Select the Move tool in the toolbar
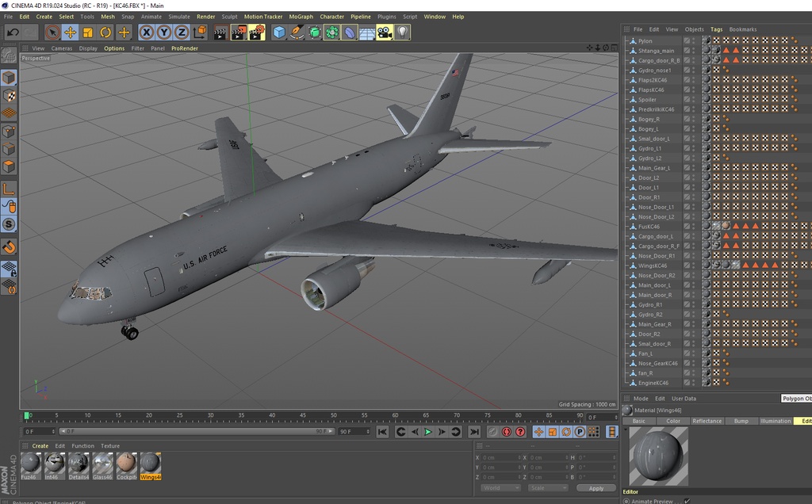 [72, 32]
